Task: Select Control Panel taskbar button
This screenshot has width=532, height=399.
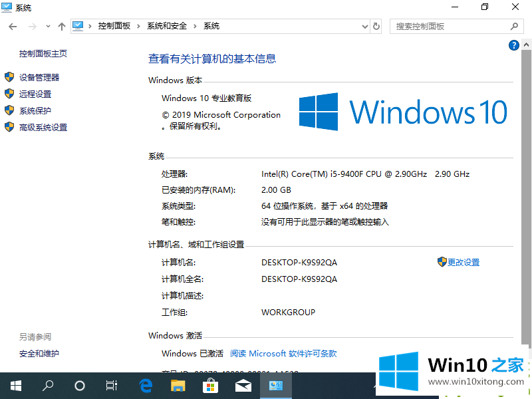Action: tap(275, 386)
